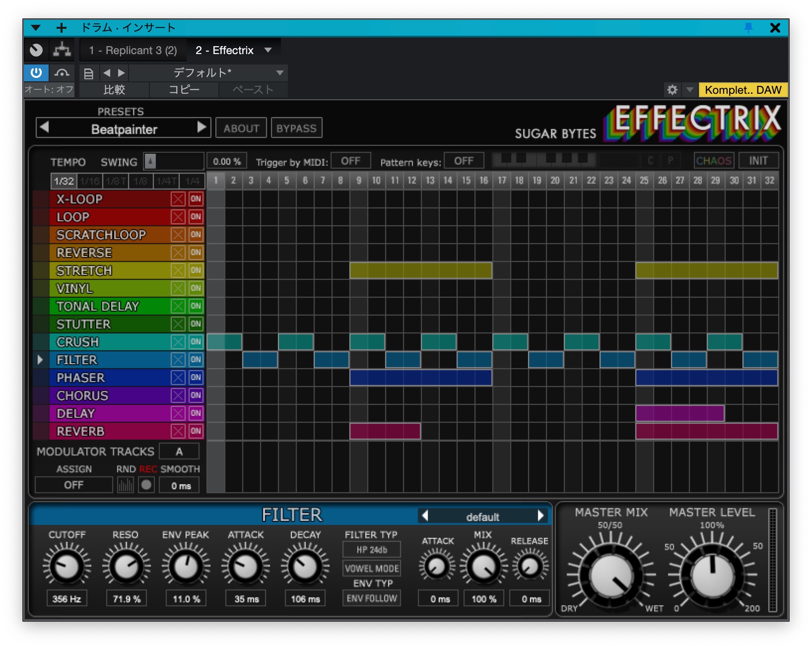
Task: Toggle the REVERB effect track on
Action: coord(196,431)
